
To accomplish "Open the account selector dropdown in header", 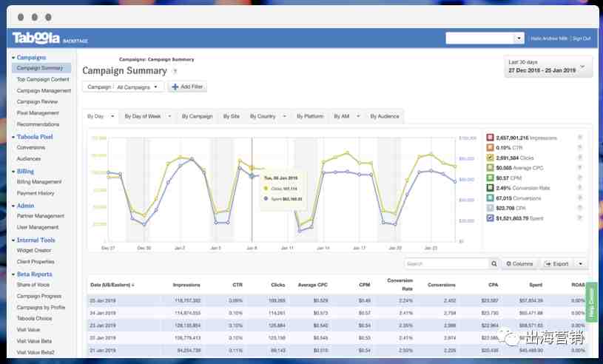I will [x=519, y=38].
